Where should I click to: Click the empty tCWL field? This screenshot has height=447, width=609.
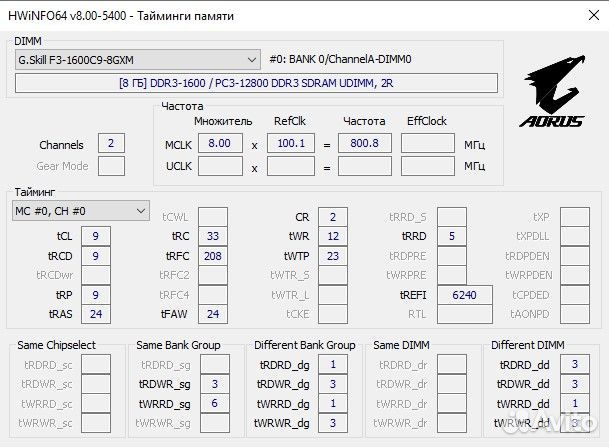pos(213,217)
